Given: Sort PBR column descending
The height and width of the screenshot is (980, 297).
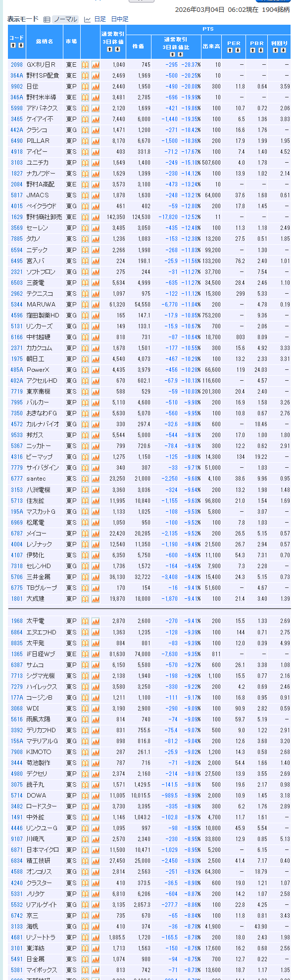Looking at the screenshot, I should [x=260, y=50].
